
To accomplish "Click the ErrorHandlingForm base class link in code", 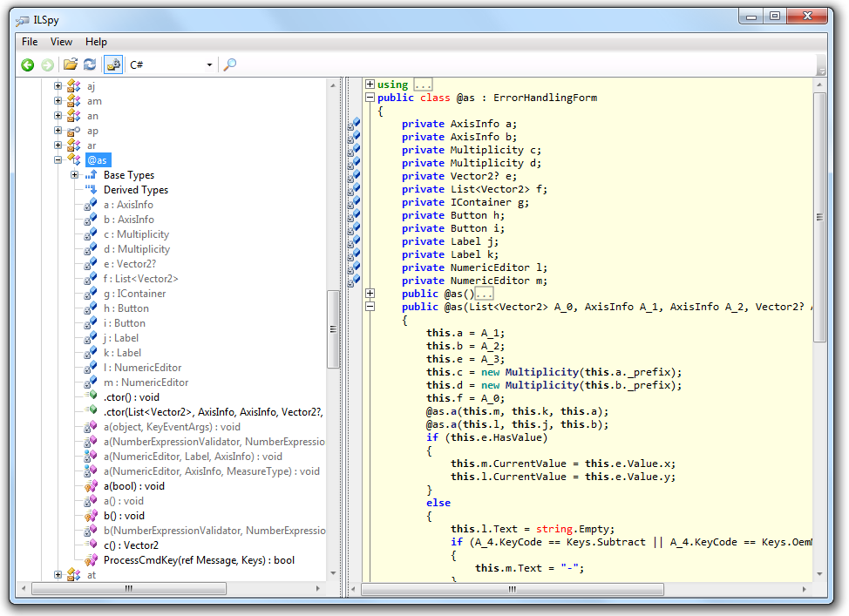I will [545, 98].
